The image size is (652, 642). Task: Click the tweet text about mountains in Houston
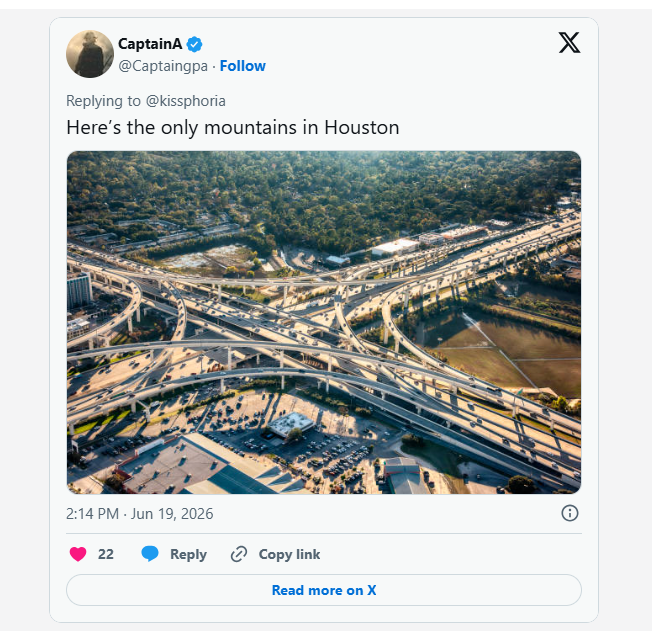(x=233, y=128)
